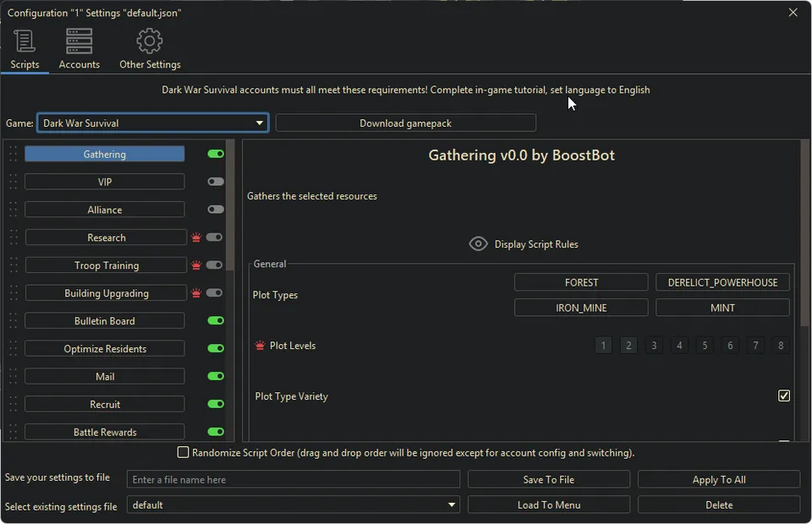Select the Battle Rewards script button
The image size is (812, 524).
(105, 432)
